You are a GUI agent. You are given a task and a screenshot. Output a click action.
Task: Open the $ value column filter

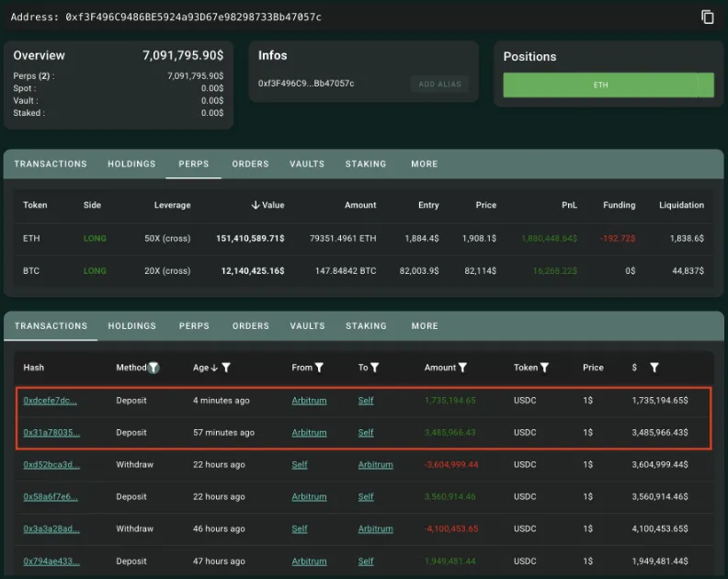pyautogui.click(x=654, y=368)
